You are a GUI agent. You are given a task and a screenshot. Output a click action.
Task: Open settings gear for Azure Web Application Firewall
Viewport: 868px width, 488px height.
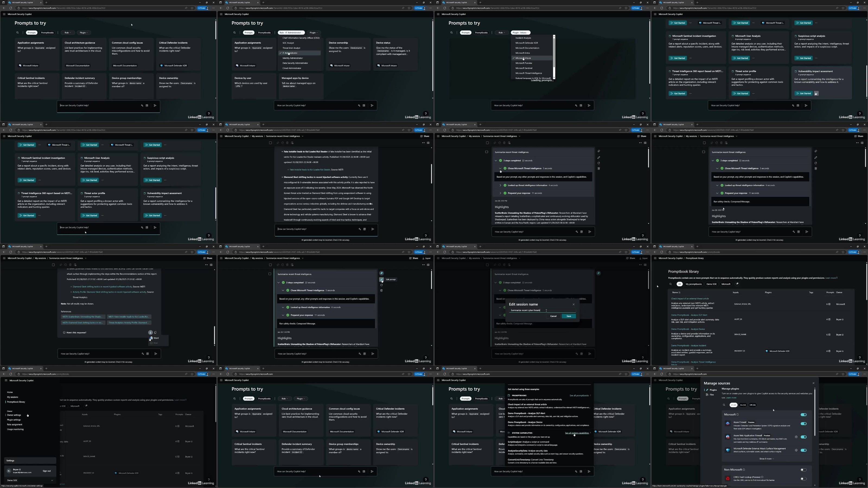click(x=796, y=437)
